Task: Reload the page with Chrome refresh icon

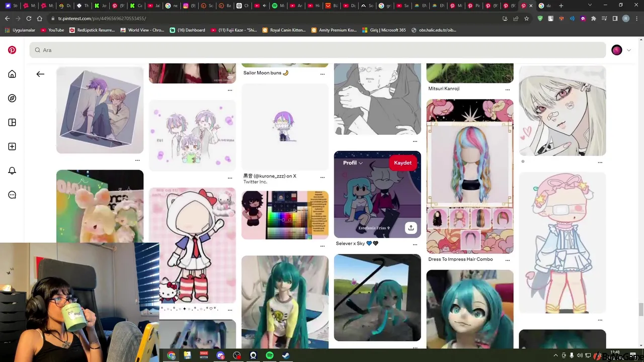Action: pyautogui.click(x=29, y=19)
